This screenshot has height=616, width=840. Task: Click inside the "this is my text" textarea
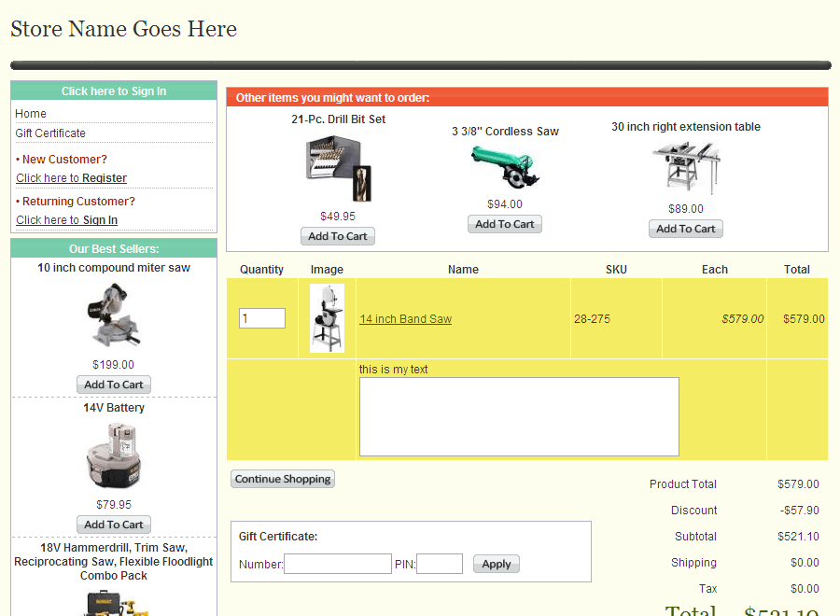click(x=519, y=416)
